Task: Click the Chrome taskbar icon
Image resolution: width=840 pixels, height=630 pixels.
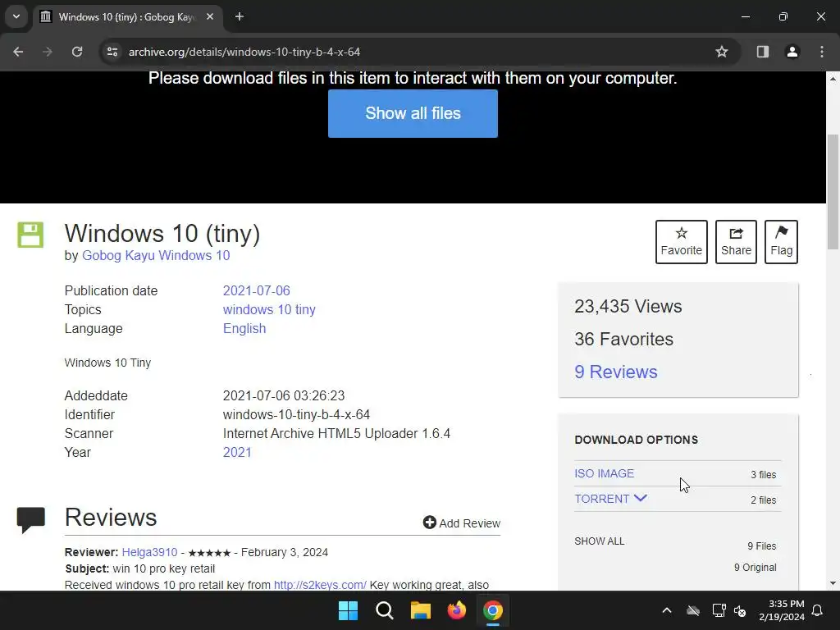Action: tap(493, 610)
